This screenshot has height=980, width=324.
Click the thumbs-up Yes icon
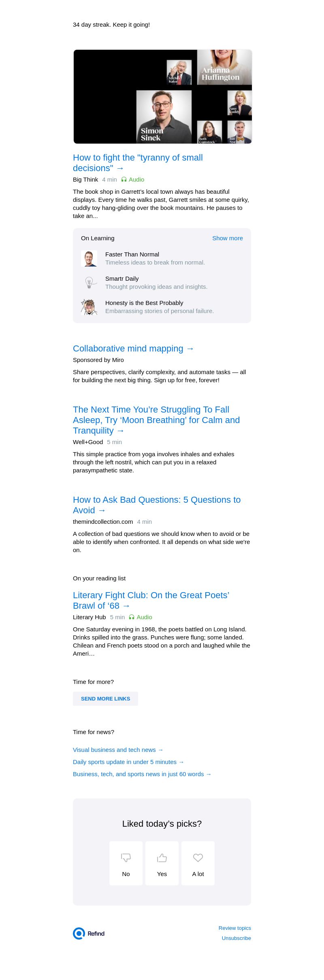[x=162, y=857]
